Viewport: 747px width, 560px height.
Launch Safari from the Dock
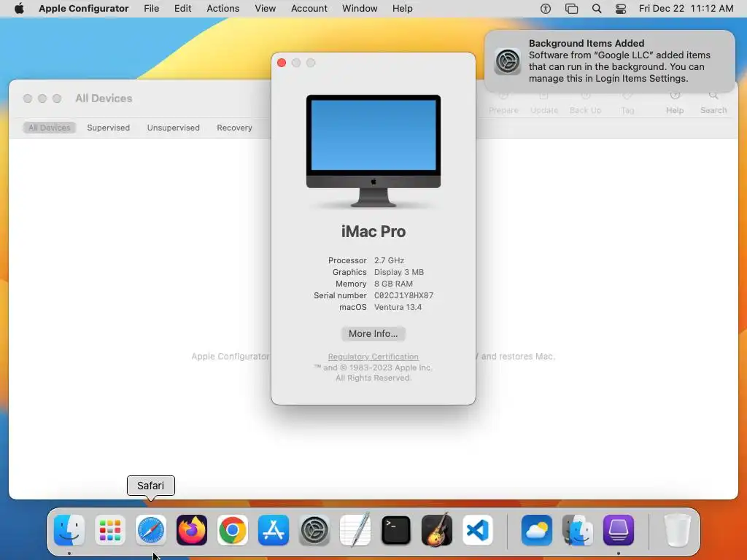(x=151, y=530)
